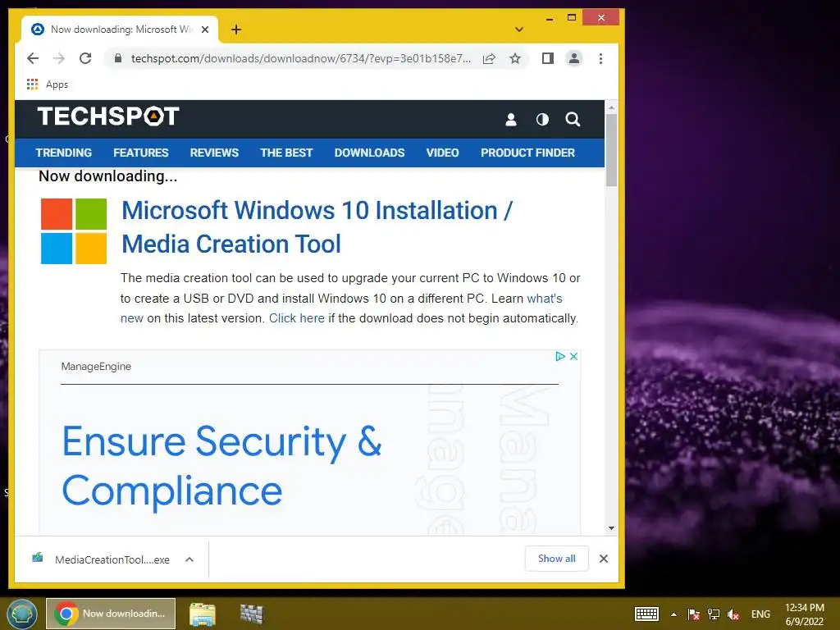Expand the tab search chevron
Viewport: 840px width, 630px height.
pyautogui.click(x=518, y=30)
